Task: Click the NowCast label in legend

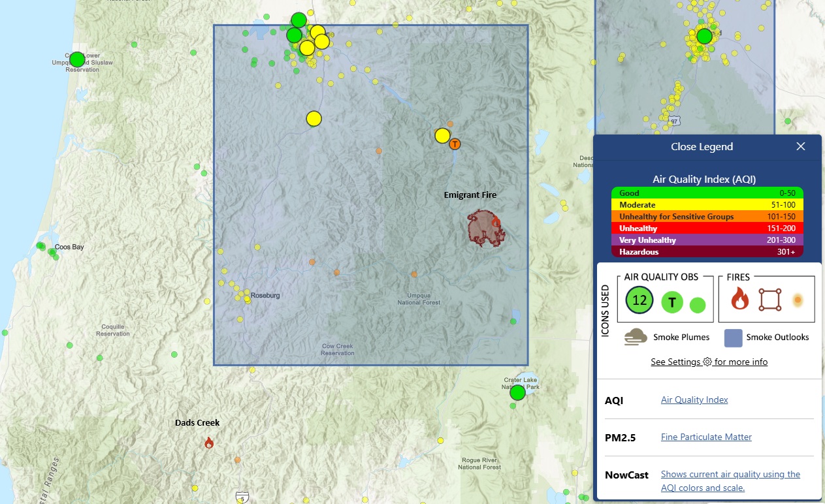Action: pyautogui.click(x=627, y=475)
